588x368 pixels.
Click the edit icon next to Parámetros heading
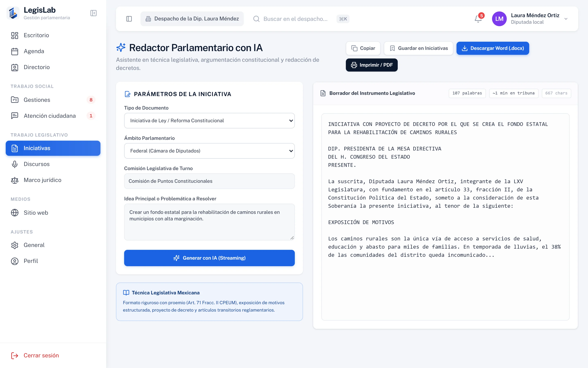click(127, 94)
